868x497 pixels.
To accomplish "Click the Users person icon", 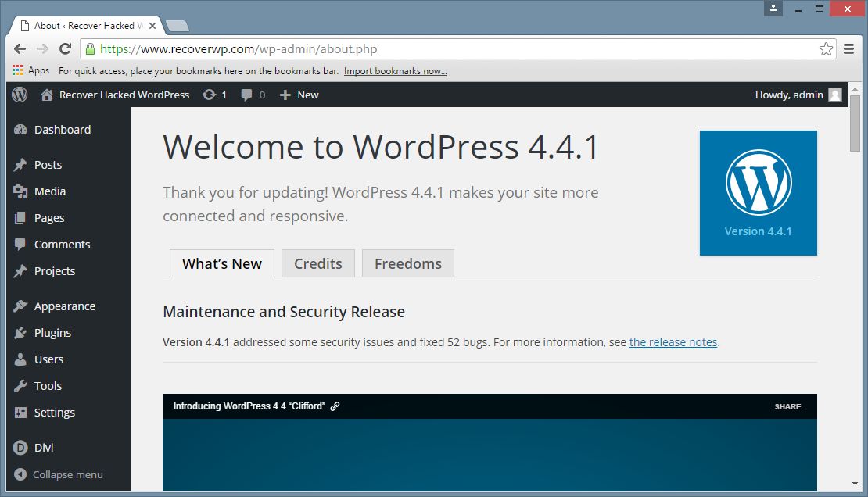I will (x=20, y=359).
